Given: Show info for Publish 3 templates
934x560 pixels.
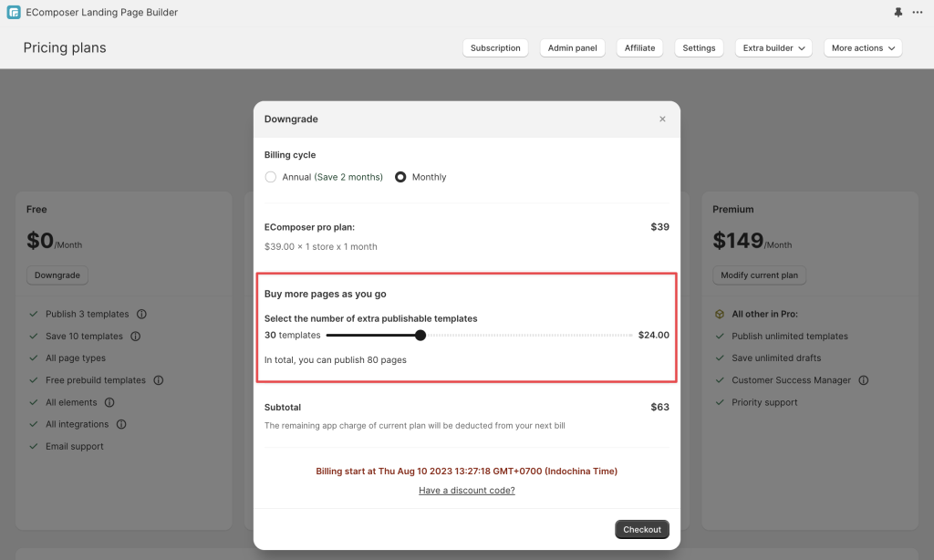Looking at the screenshot, I should [141, 314].
